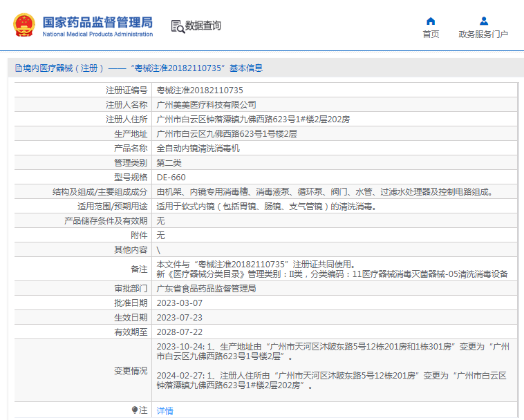The image size is (524, 420).
Task: Click the 批准日期 label
Action: click(131, 303)
